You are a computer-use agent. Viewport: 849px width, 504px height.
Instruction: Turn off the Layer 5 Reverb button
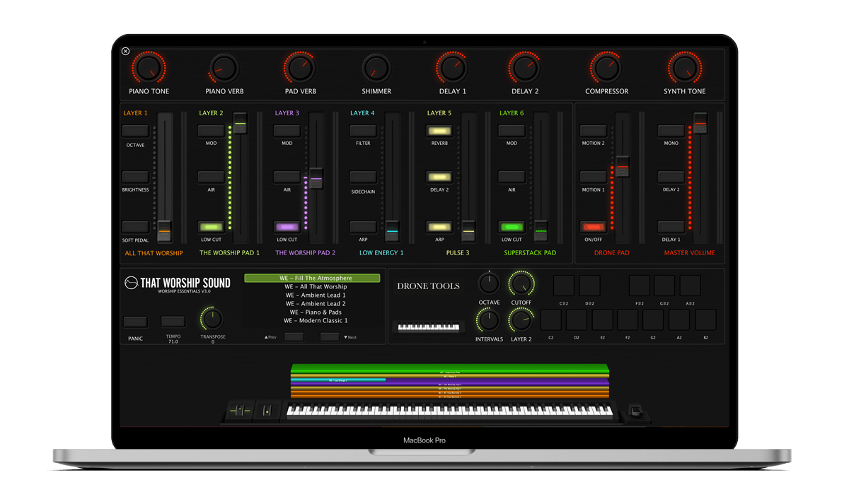[439, 131]
